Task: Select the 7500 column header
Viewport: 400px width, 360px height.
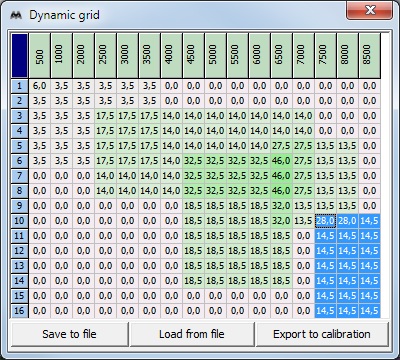Action: [x=326, y=55]
